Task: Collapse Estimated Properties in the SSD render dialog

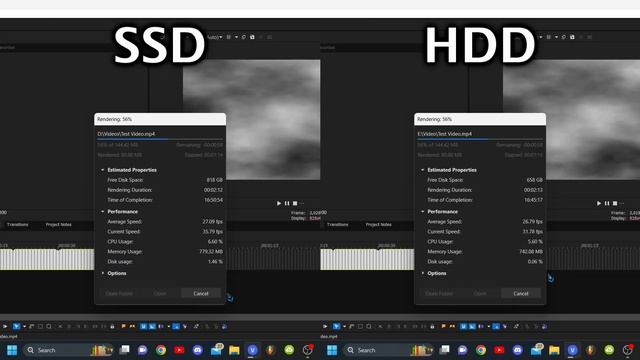Action: [x=102, y=170]
